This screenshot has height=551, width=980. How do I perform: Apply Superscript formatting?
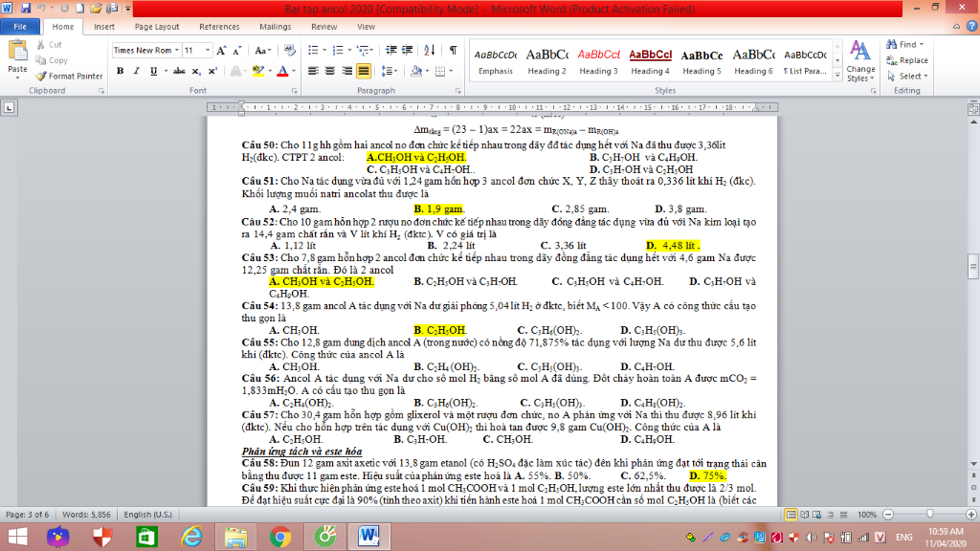point(212,71)
